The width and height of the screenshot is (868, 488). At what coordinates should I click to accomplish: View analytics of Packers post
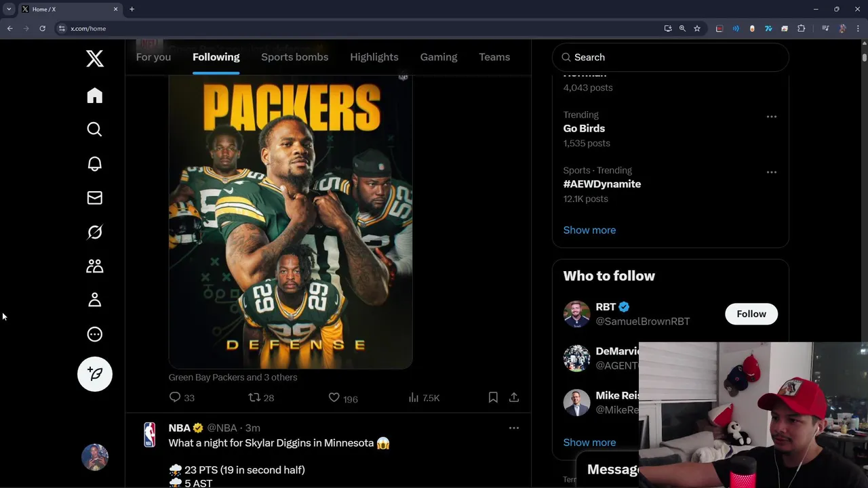[x=424, y=398]
